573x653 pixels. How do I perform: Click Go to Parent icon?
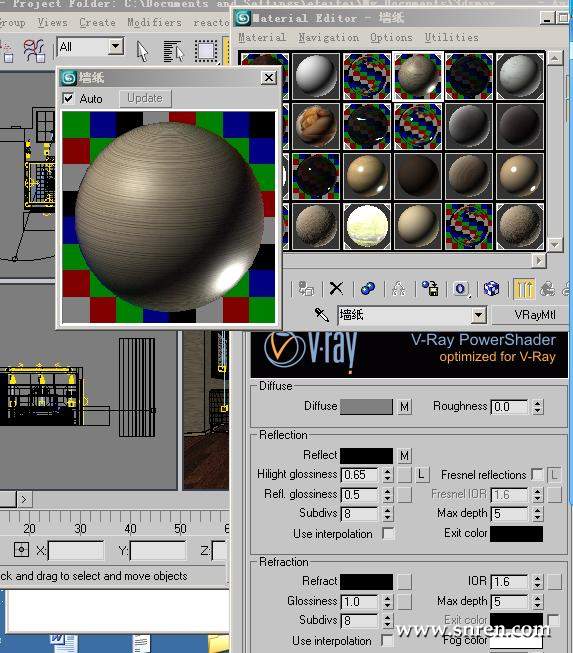coord(547,288)
